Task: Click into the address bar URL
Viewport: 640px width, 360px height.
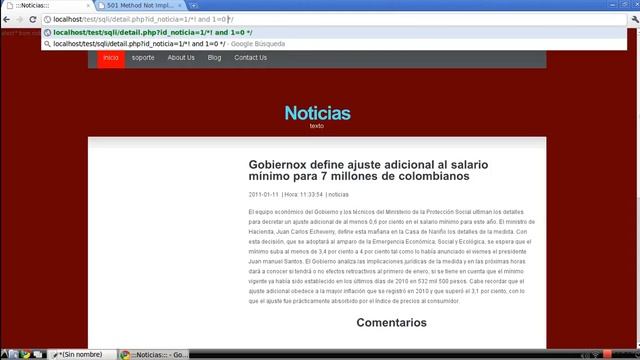Action: coord(335,19)
